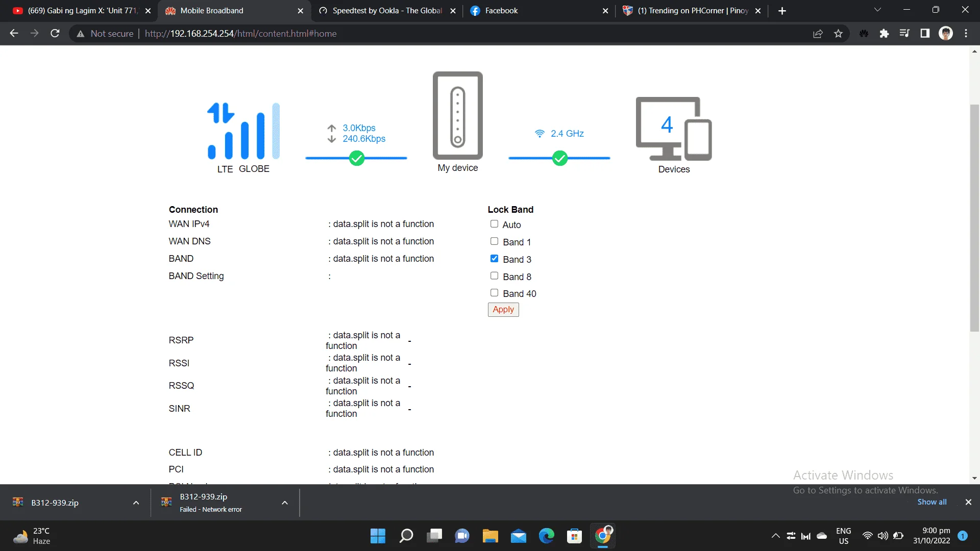This screenshot has width=980, height=551.
Task: Launch File Explorer from the taskbar
Action: pyautogui.click(x=490, y=536)
